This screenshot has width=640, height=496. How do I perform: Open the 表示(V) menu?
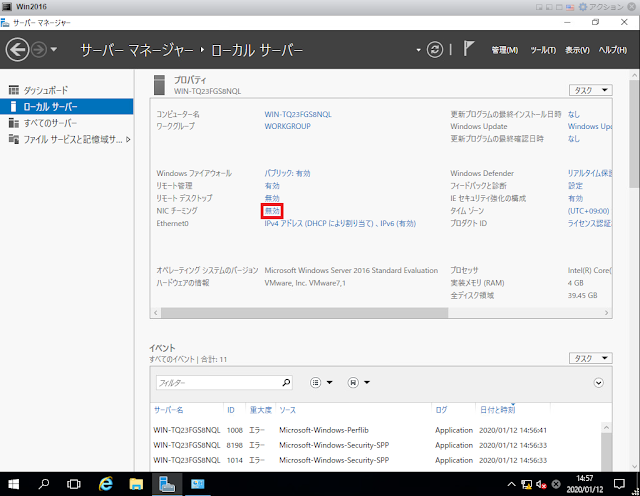577,50
